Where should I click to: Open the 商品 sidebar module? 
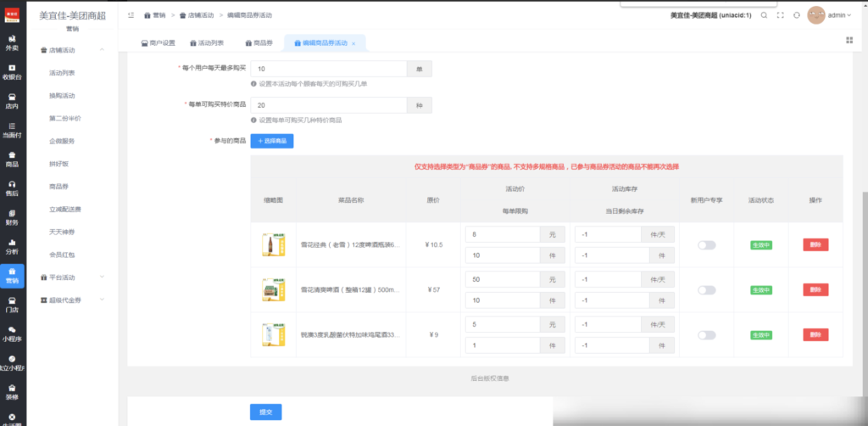[x=12, y=159]
